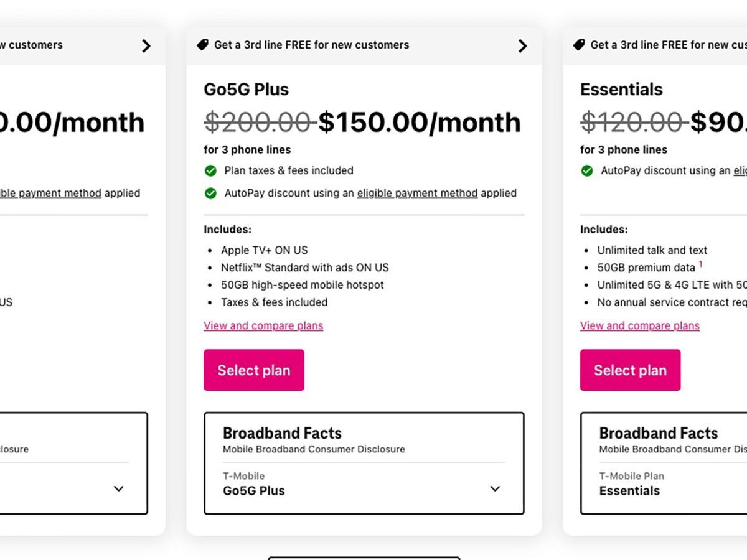The width and height of the screenshot is (747, 560).
Task: Click green checkmark beside Plan taxes & fees included
Action: [x=210, y=170]
